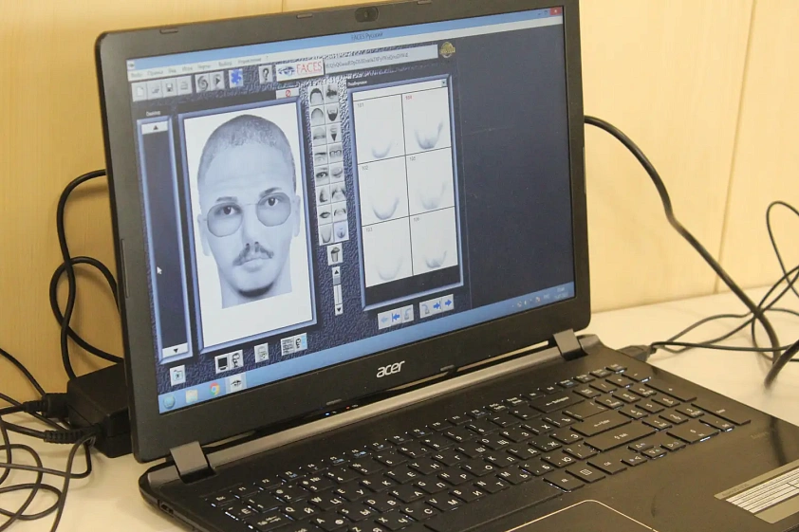Click the new document toolbar icon
Screen dimensions: 799x532
pyautogui.click(x=139, y=90)
